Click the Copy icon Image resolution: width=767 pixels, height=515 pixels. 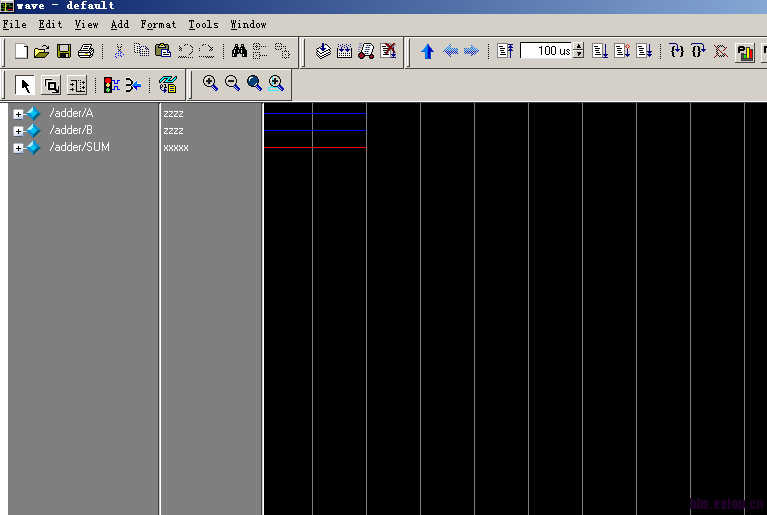coord(141,50)
